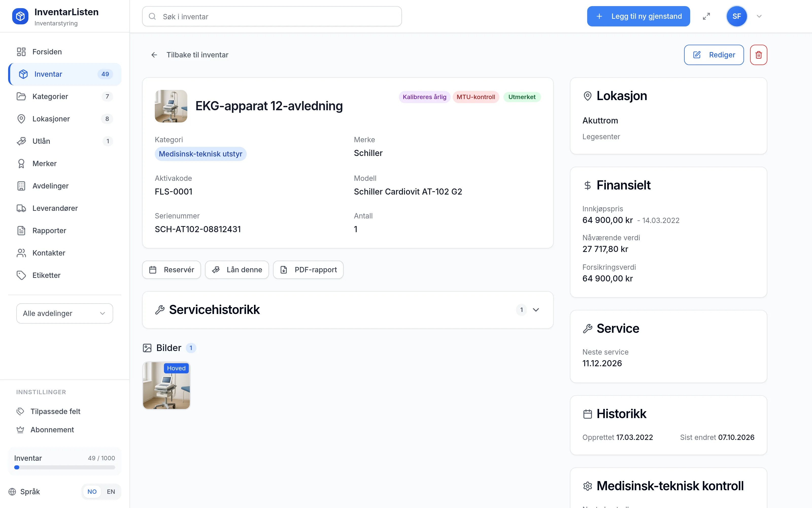Click the Kalibreres årlig tag

(x=425, y=97)
